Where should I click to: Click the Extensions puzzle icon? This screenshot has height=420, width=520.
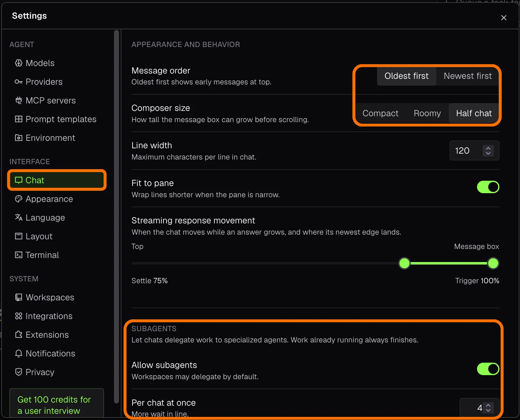pos(19,335)
